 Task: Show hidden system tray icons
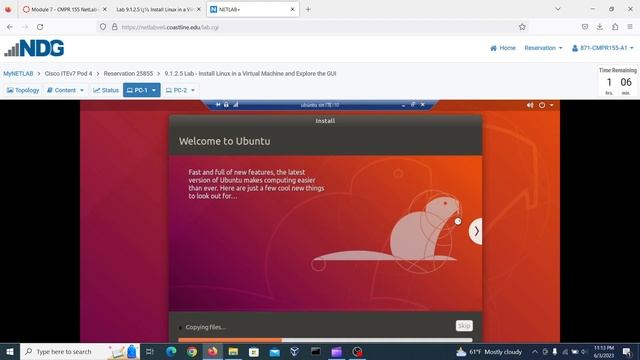click(x=534, y=351)
